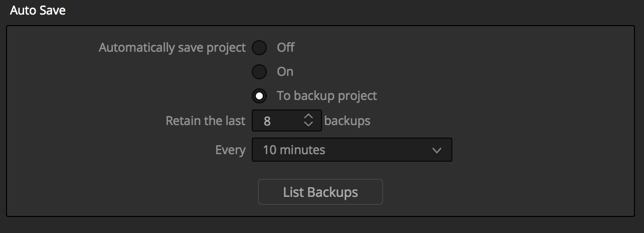This screenshot has width=644, height=233.
Task: Click the "Automatically save project" label
Action: pos(173,48)
